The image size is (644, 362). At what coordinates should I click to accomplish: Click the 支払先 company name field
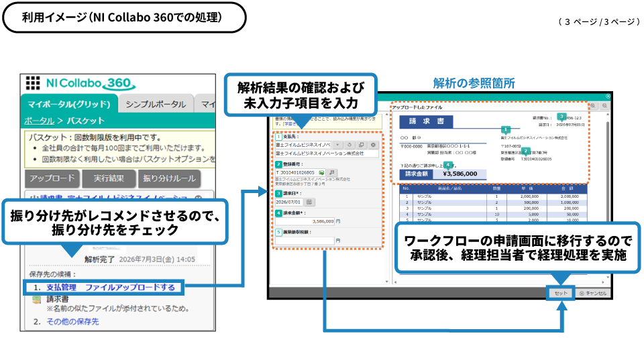point(327,154)
